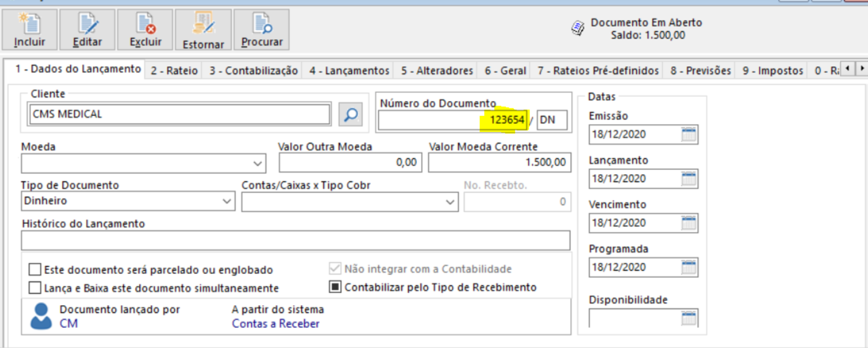
Task: Click the 'Saldo: 1.500,00' text
Action: [648, 35]
